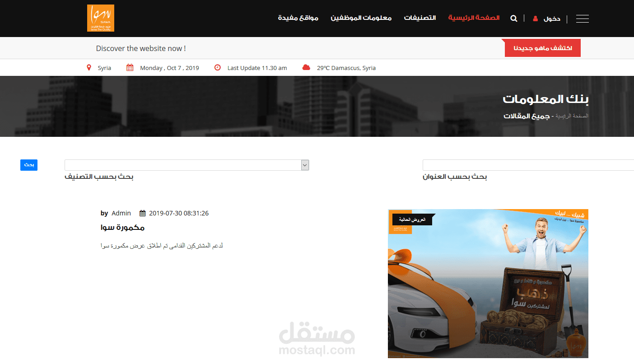Open الصفحة الرئيسية in the navigation bar
The image size is (634, 364).
pyautogui.click(x=474, y=18)
